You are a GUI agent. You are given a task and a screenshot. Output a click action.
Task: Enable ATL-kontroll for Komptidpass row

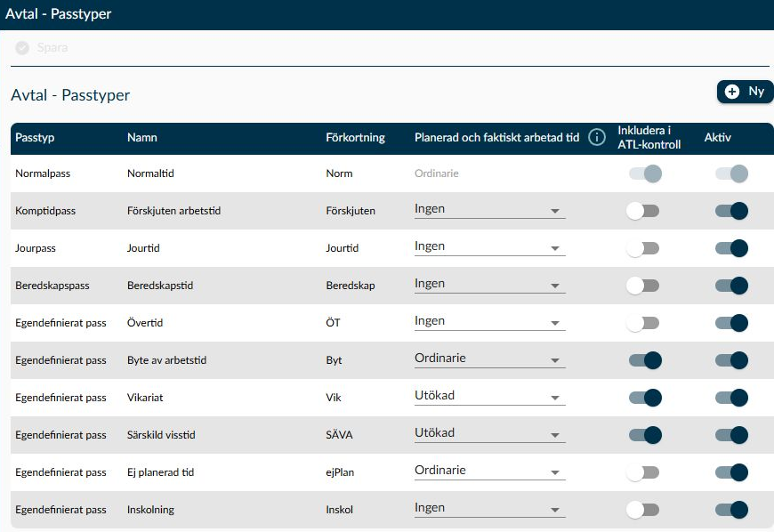point(642,211)
